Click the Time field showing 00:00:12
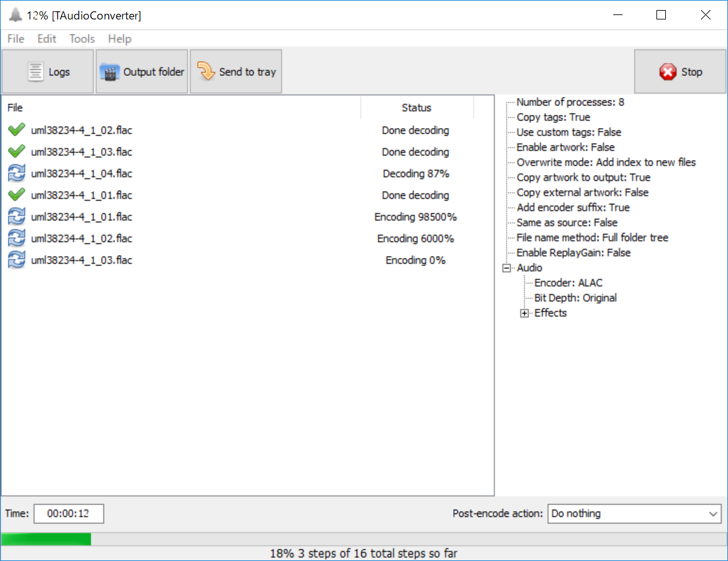The height and width of the screenshot is (561, 728). coord(68,514)
